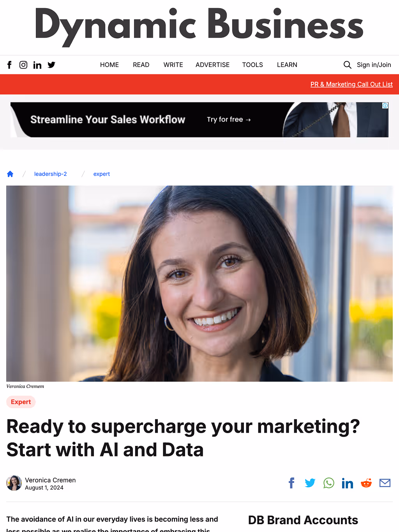Image resolution: width=399 pixels, height=532 pixels.
Task: Open the Instagram icon in header
Action: [23, 65]
